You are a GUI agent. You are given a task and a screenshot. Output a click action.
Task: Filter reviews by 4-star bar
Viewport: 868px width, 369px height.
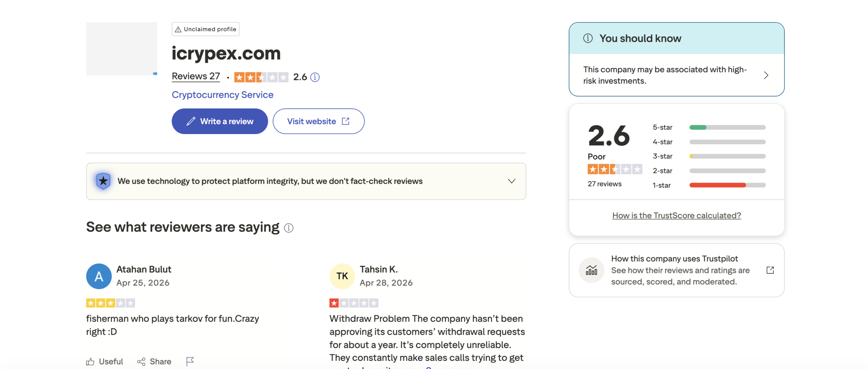pyautogui.click(x=727, y=142)
